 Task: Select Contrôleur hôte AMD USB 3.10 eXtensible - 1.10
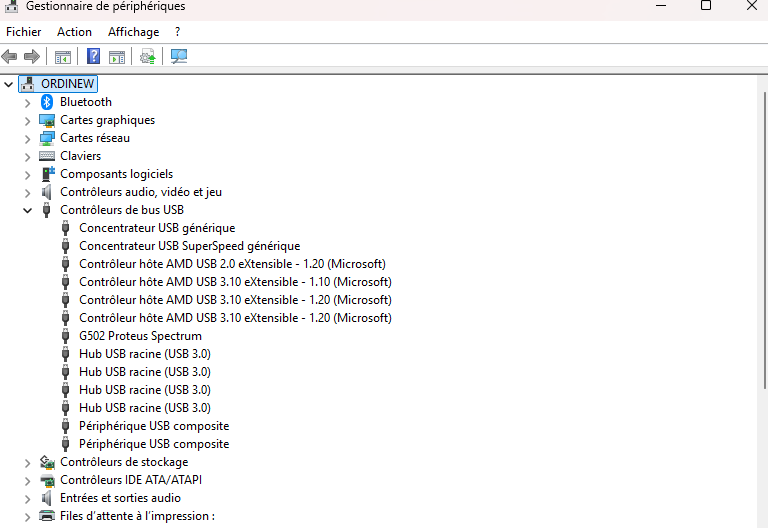(236, 282)
